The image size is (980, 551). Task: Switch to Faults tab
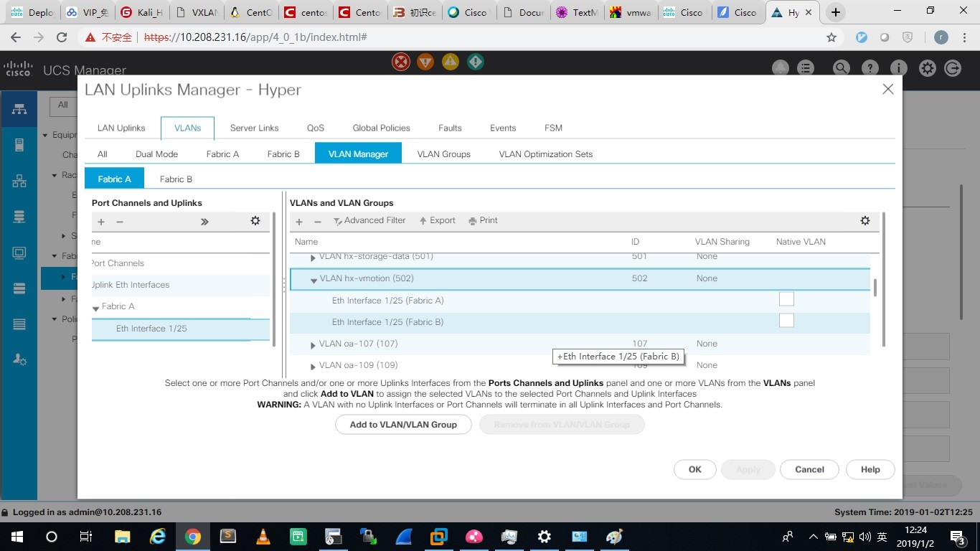(450, 128)
